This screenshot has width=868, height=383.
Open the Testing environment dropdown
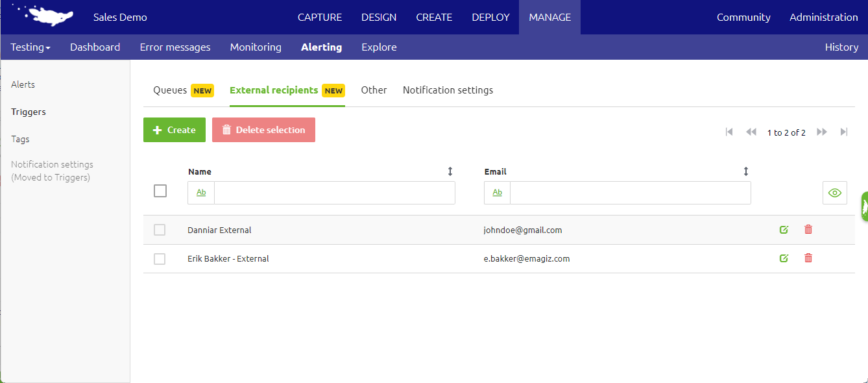click(30, 47)
